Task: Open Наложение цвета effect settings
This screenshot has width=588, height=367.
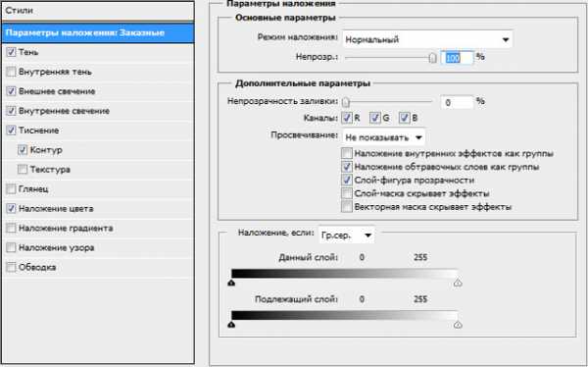Action: pos(56,208)
